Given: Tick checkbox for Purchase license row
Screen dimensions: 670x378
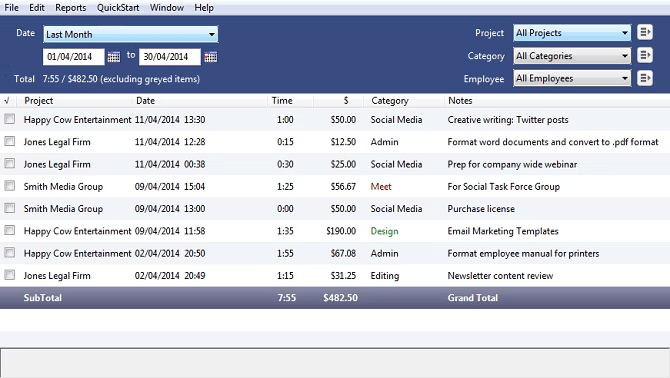Looking at the screenshot, I should click(x=9, y=208).
